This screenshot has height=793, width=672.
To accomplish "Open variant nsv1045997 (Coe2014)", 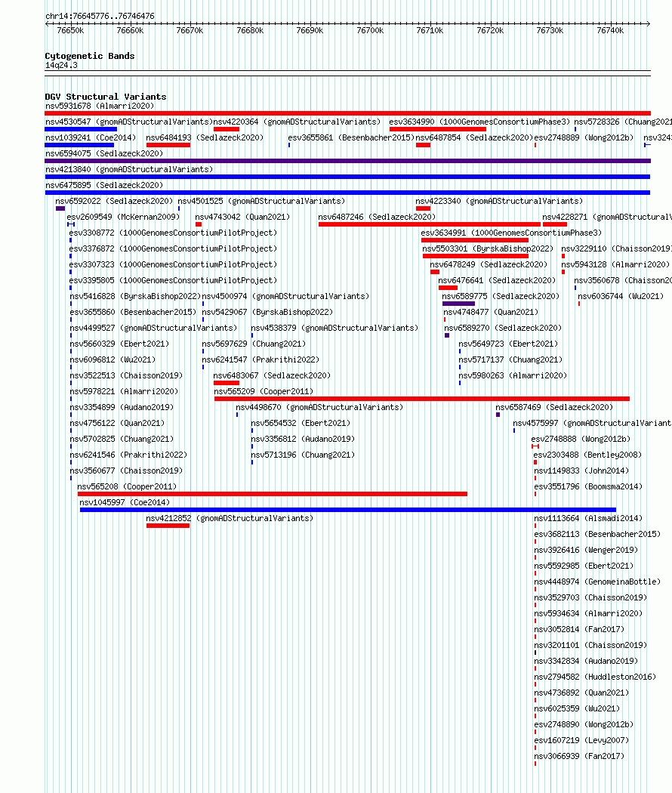I will point(125,502).
